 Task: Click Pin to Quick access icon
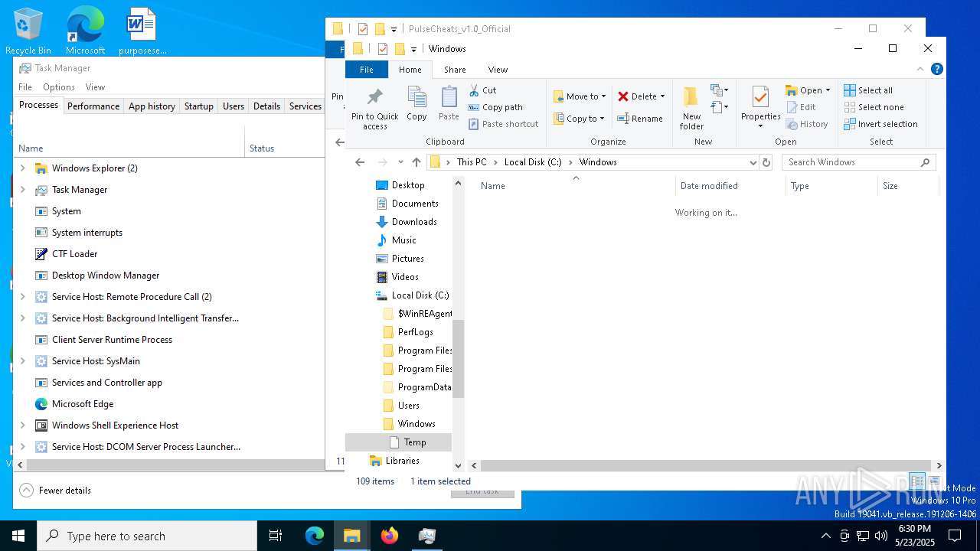[x=374, y=98]
